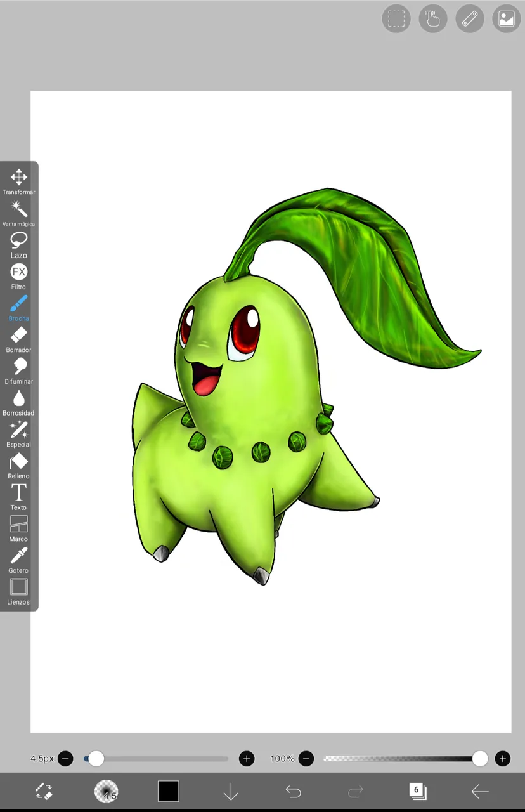Select the Varita mágica magic wand tool
This screenshot has width=525, height=812.
click(18, 213)
